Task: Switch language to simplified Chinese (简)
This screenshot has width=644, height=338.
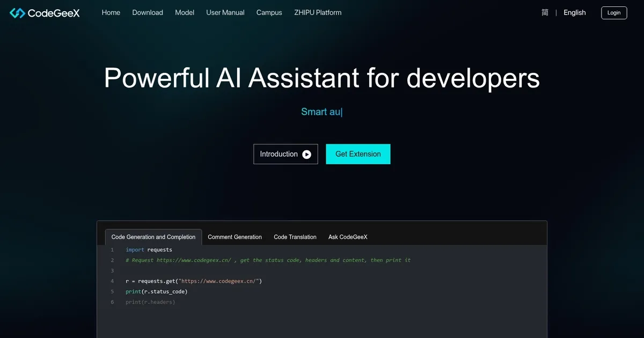Action: point(545,12)
